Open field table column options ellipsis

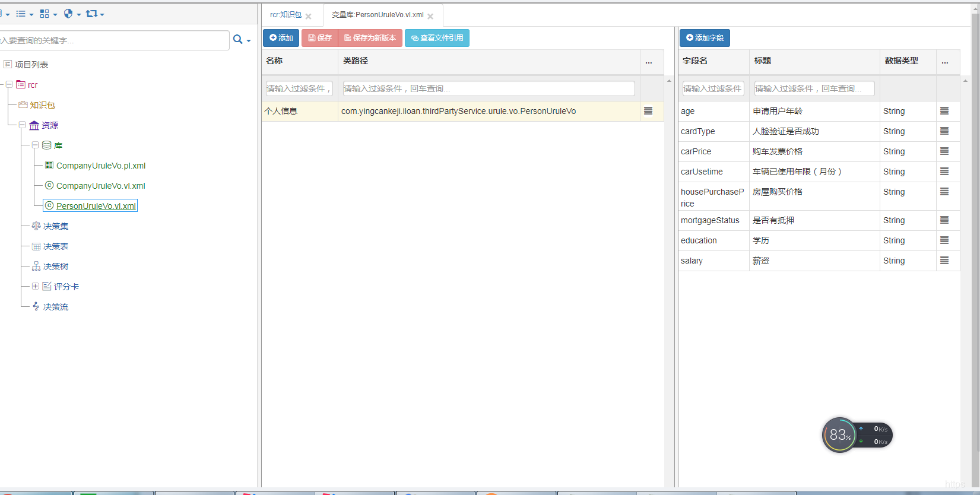click(x=945, y=61)
